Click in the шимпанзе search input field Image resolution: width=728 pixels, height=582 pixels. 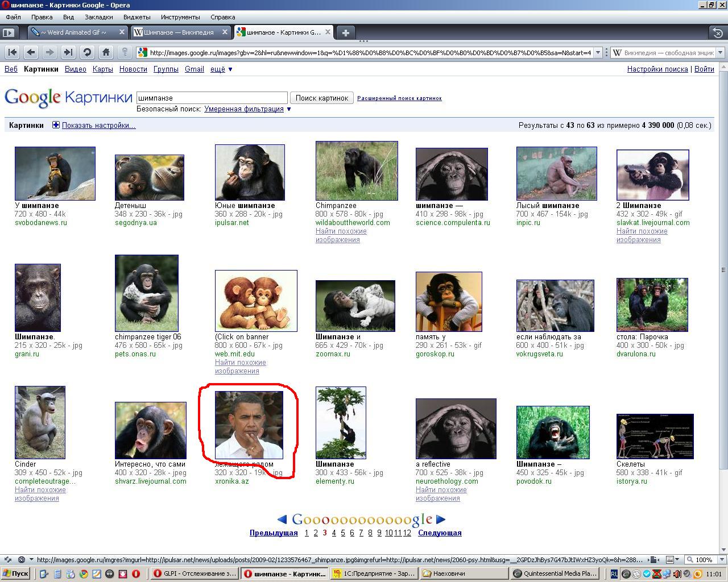[212, 98]
